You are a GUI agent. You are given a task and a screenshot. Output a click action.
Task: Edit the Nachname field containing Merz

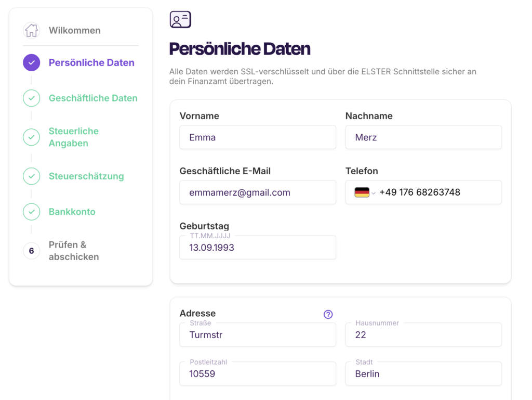[423, 137]
